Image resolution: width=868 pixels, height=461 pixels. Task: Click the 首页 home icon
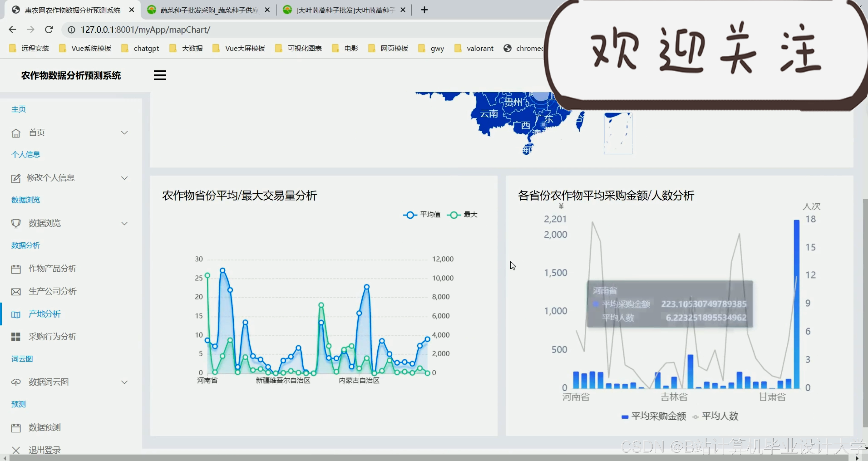16,133
